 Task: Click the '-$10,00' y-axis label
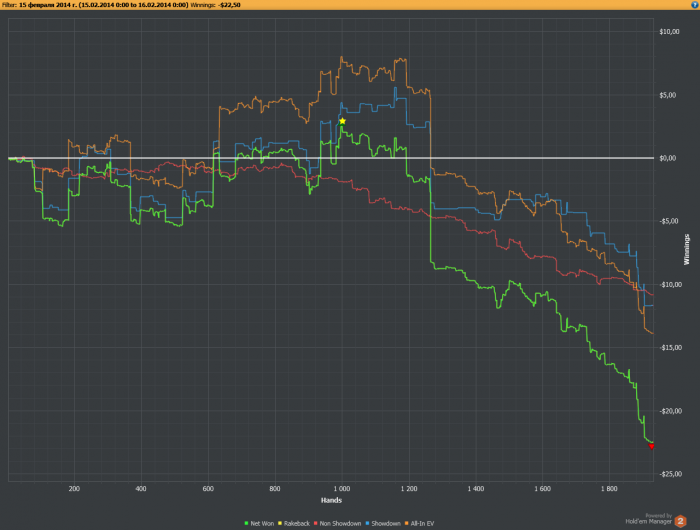670,284
